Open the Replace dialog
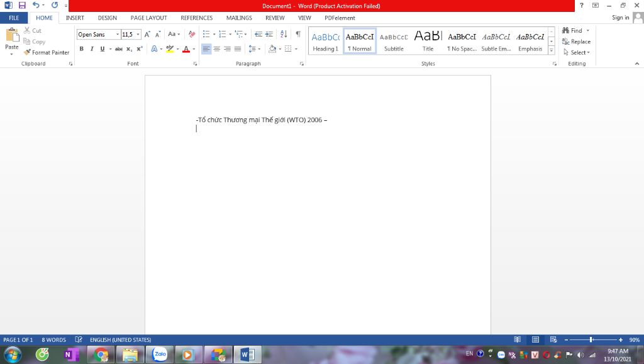Image resolution: width=644 pixels, height=364 pixels. [576, 42]
